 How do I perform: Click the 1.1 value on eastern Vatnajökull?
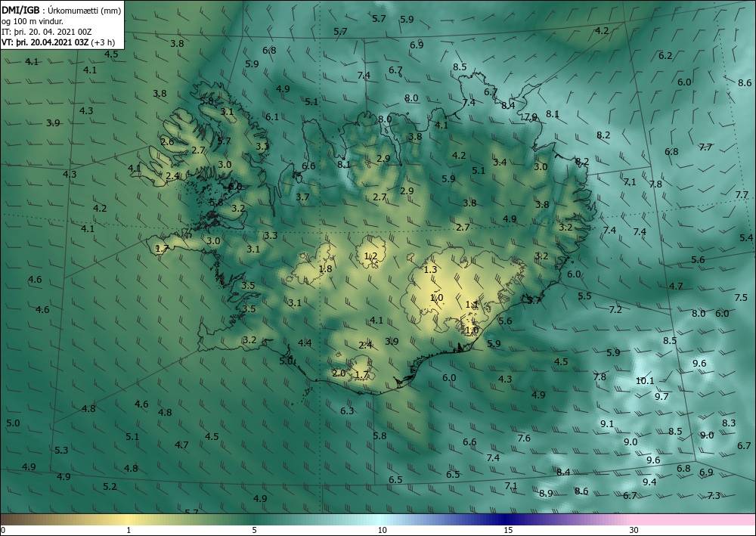coord(472,305)
